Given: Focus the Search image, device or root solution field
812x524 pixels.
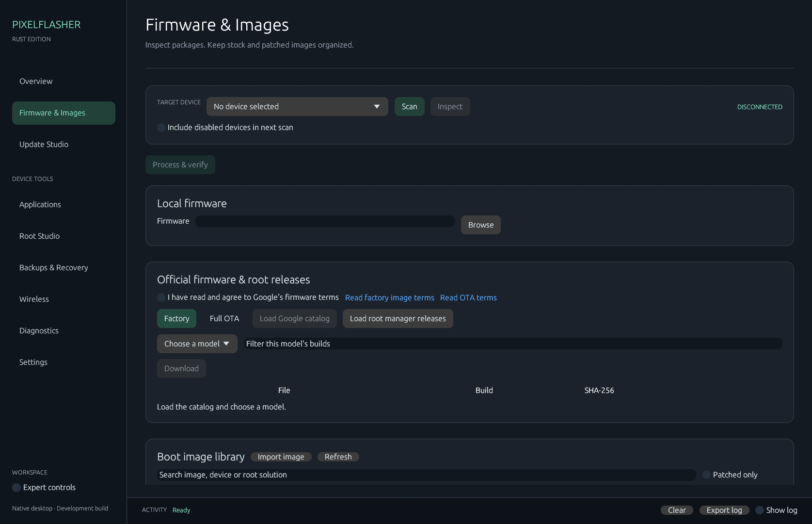Looking at the screenshot, I should 427,475.
